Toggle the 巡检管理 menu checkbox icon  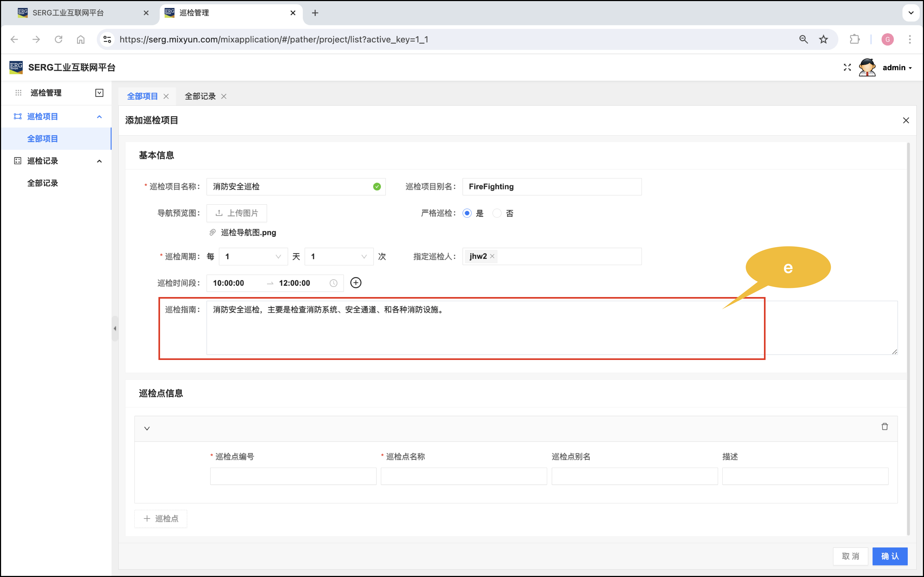(99, 93)
